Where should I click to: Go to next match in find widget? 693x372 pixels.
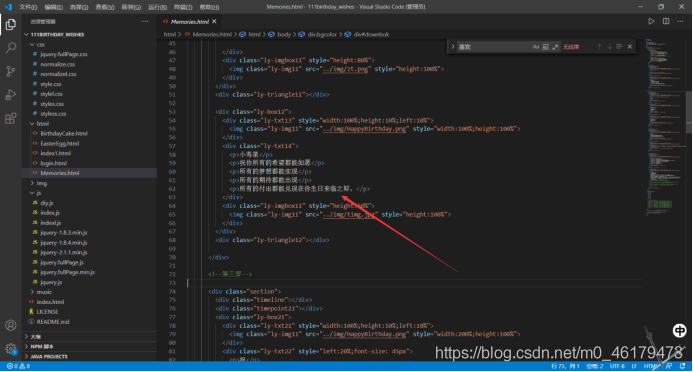pyautogui.click(x=609, y=46)
